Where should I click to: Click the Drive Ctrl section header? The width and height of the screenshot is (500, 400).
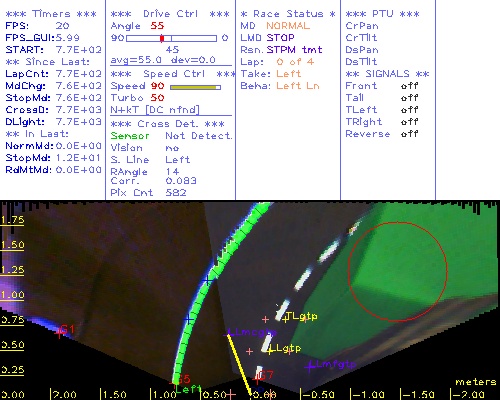click(170, 14)
